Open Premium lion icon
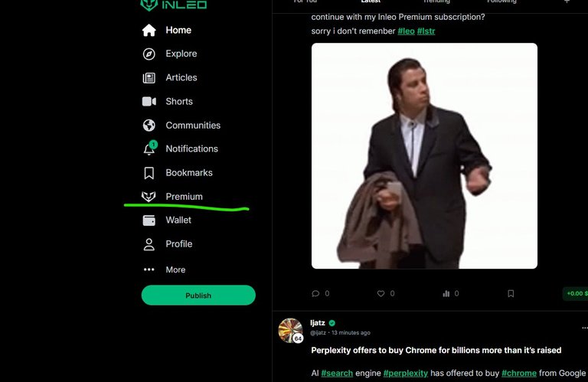Viewport: 588px width, 382px height. click(149, 197)
